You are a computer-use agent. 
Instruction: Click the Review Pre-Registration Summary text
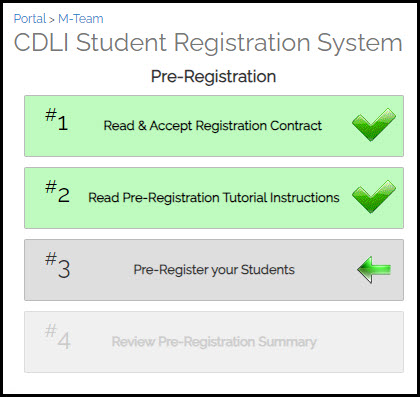coord(214,342)
